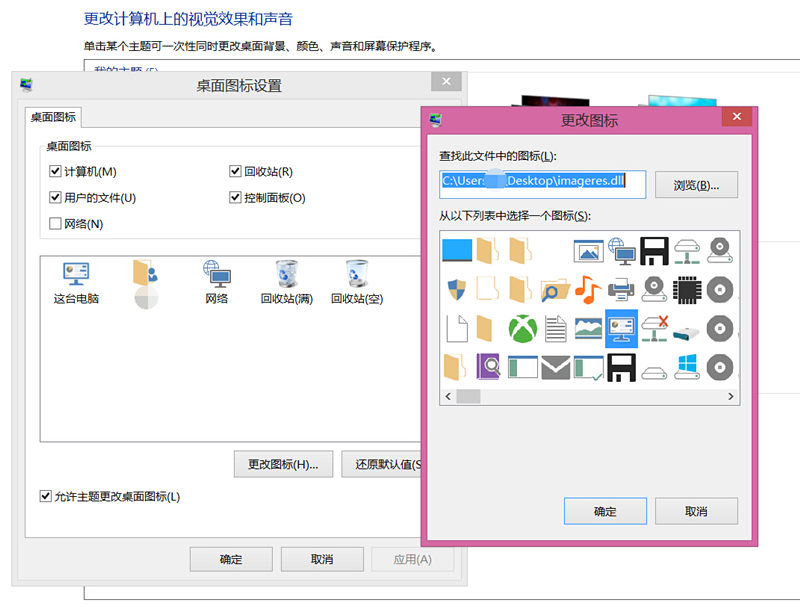800x614 pixels.
Task: Uncheck the 计算机(M) checkbox
Action: pos(56,172)
